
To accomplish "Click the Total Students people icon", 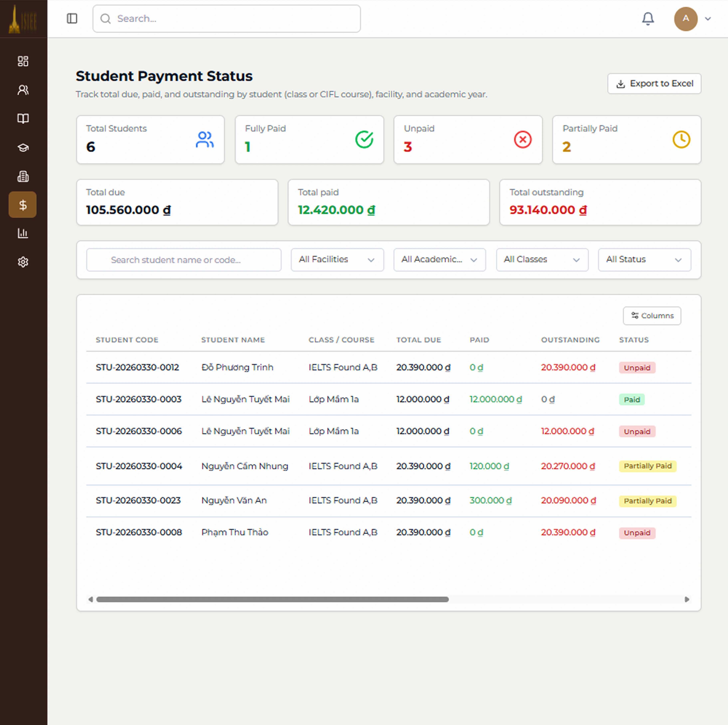I will pos(205,140).
